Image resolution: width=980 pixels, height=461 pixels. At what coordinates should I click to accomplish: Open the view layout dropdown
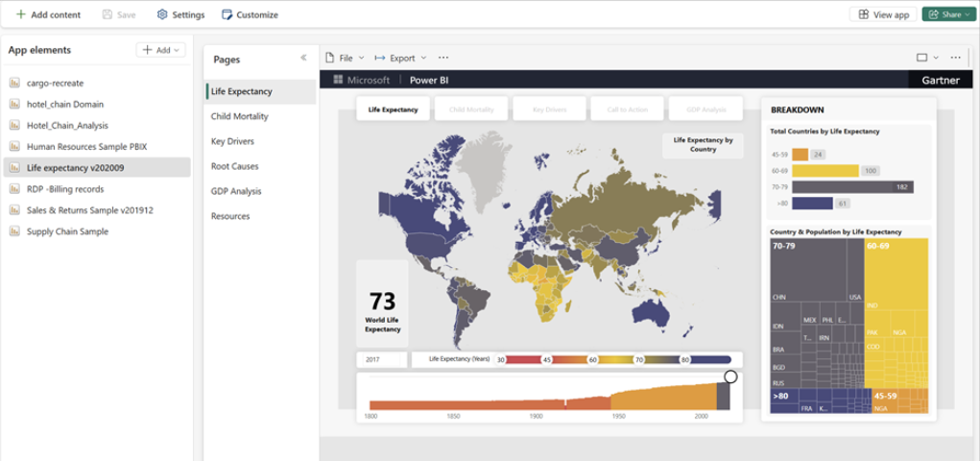tap(927, 58)
